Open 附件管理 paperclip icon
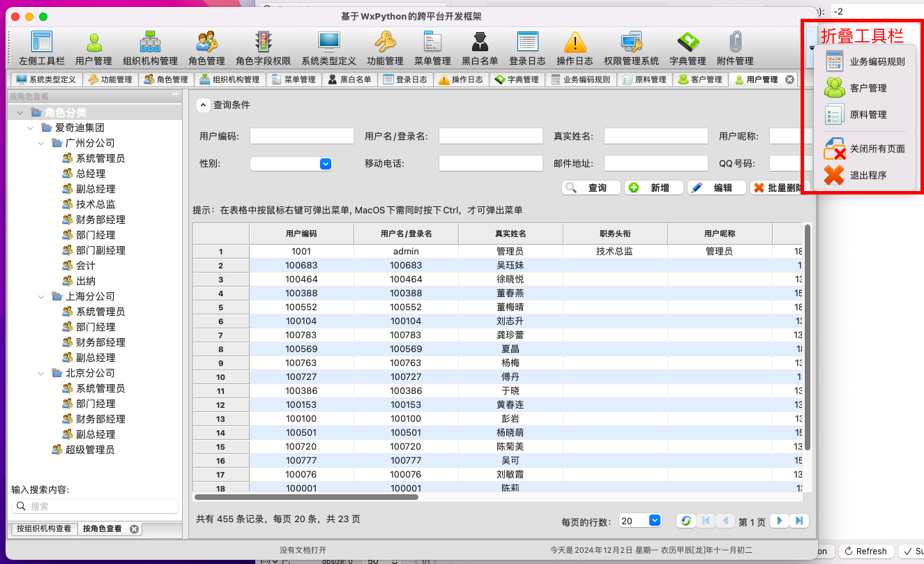The width and height of the screenshot is (924, 564). click(x=734, y=48)
